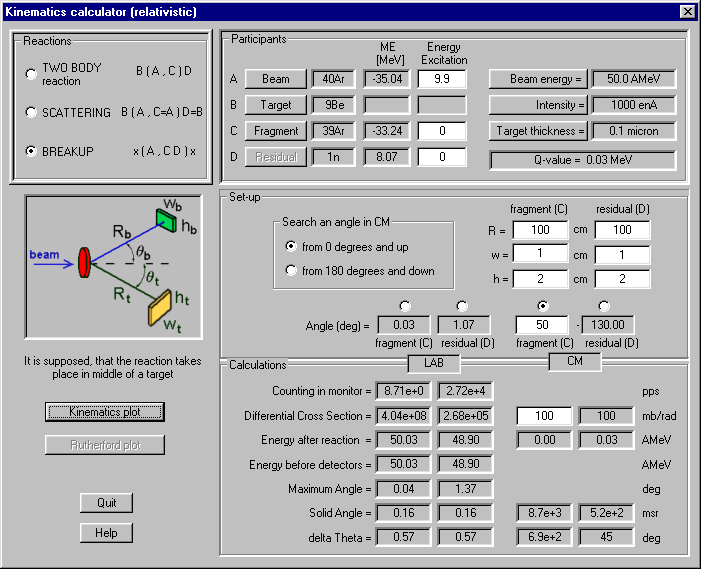The height and width of the screenshot is (569, 701).
Task: Click the Quit button
Action: click(106, 502)
